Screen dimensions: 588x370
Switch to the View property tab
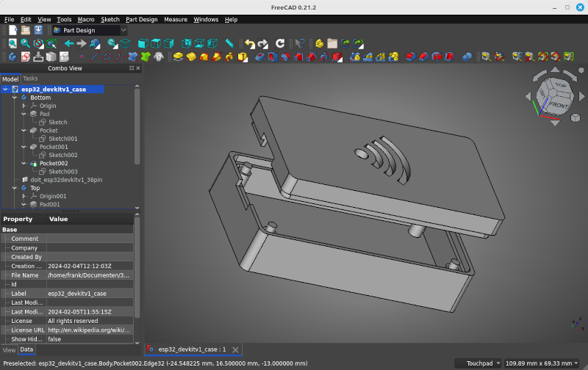[x=9, y=350]
